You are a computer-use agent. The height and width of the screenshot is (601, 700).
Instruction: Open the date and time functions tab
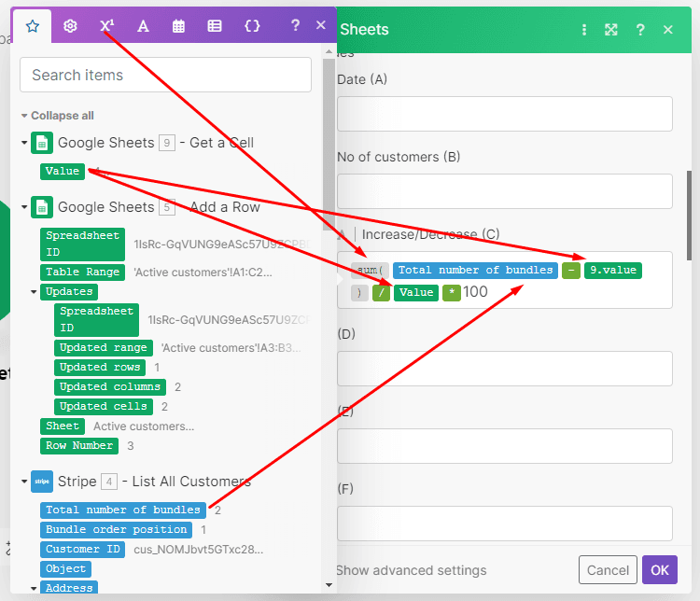point(178,26)
